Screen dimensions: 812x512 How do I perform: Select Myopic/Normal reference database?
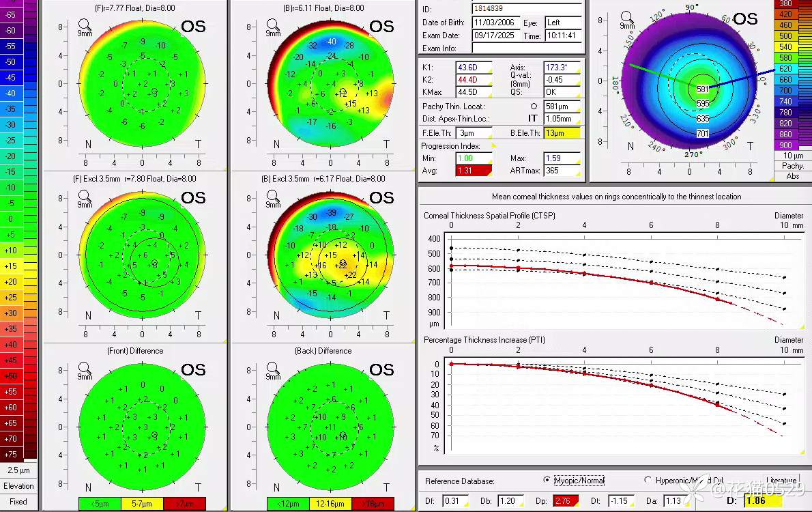point(547,481)
